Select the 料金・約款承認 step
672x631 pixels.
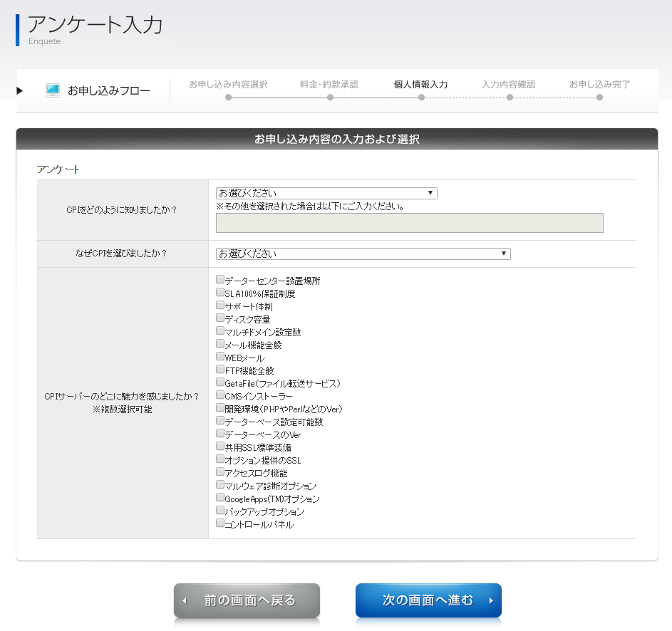point(329,85)
